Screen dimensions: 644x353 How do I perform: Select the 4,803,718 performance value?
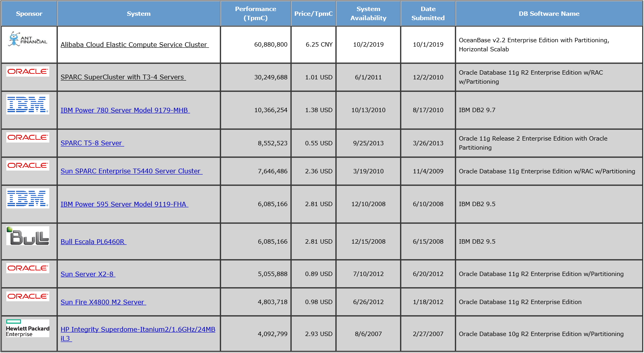tap(273, 302)
